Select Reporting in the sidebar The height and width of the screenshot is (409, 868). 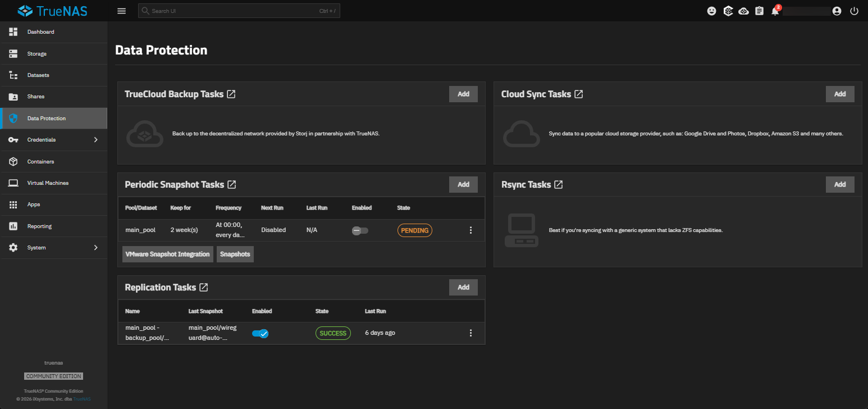point(54,226)
